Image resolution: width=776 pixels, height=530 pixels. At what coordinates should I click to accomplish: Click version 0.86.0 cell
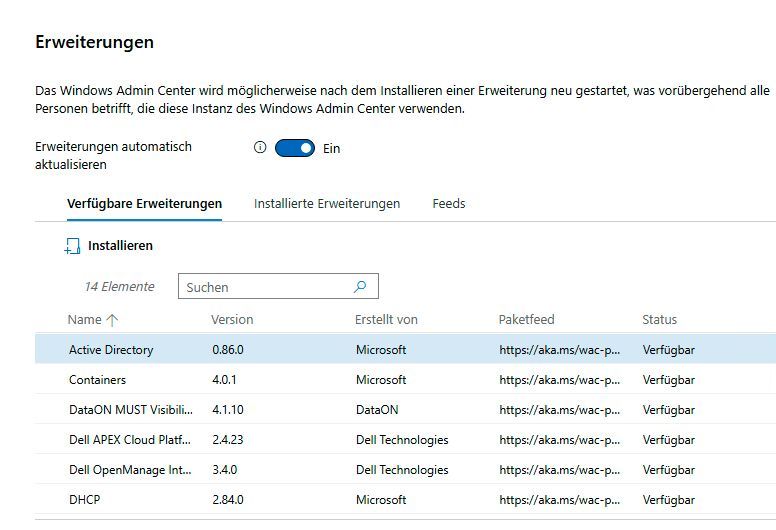[228, 350]
